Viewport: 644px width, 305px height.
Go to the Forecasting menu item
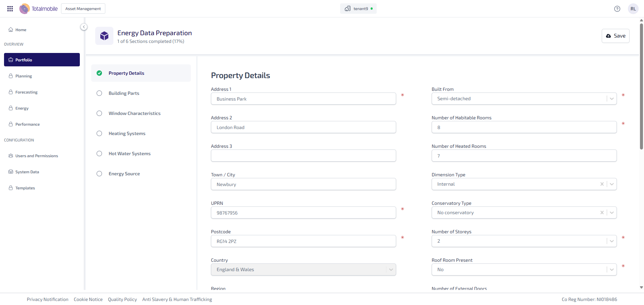point(26,92)
